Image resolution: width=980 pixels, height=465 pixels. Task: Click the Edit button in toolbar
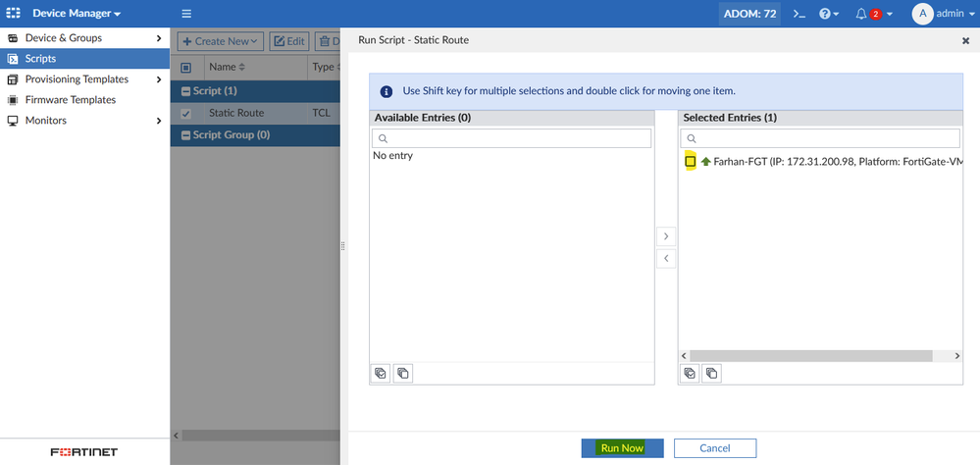click(x=289, y=41)
